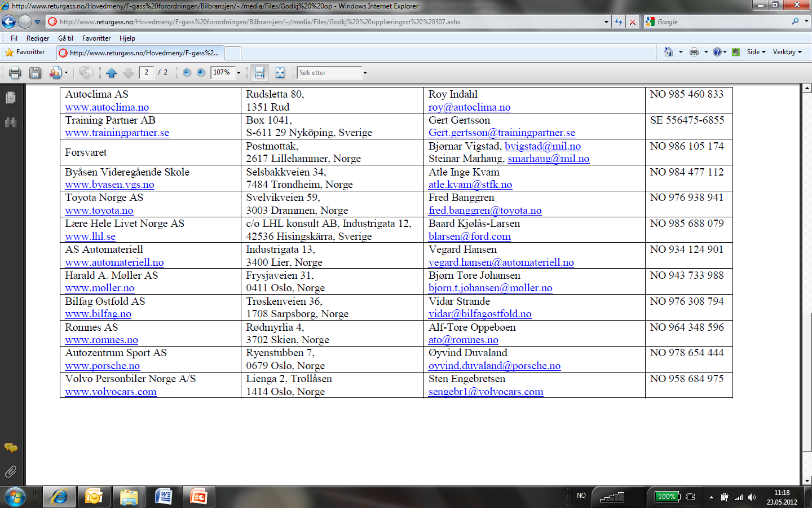The height and width of the screenshot is (508, 812).
Task: Click the taskbar volume speaker icon
Action: point(752,497)
